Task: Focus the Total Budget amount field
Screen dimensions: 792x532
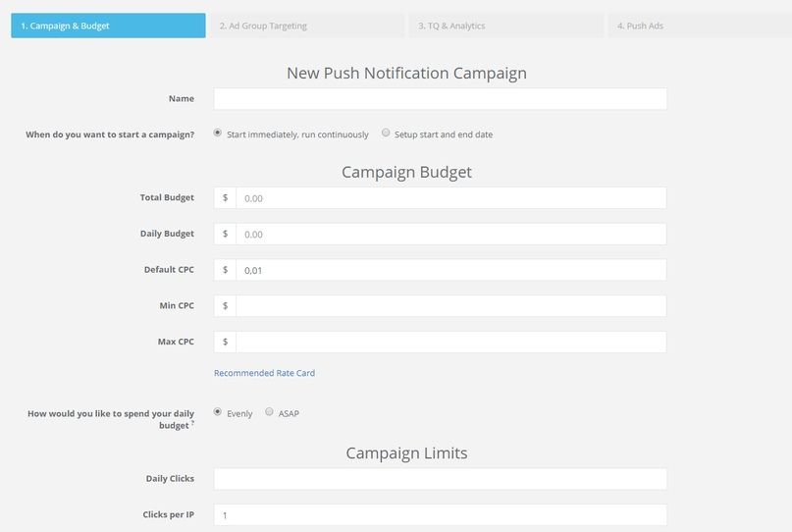Action: (x=451, y=198)
